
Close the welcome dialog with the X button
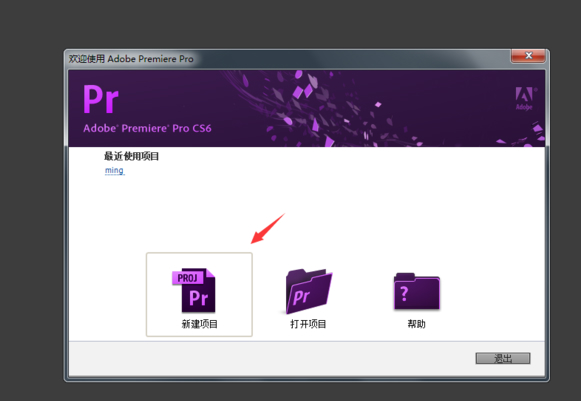point(528,56)
